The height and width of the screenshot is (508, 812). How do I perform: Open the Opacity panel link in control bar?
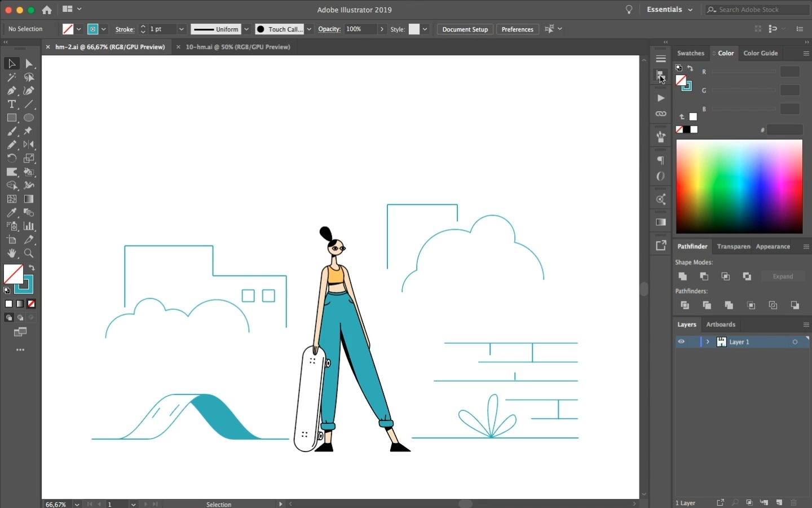point(329,29)
